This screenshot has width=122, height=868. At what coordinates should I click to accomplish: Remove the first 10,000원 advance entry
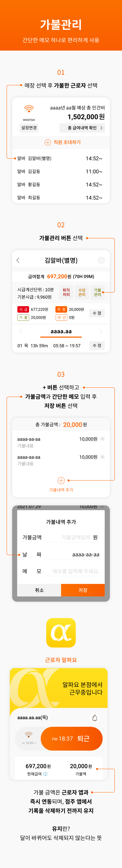[x=102, y=439]
